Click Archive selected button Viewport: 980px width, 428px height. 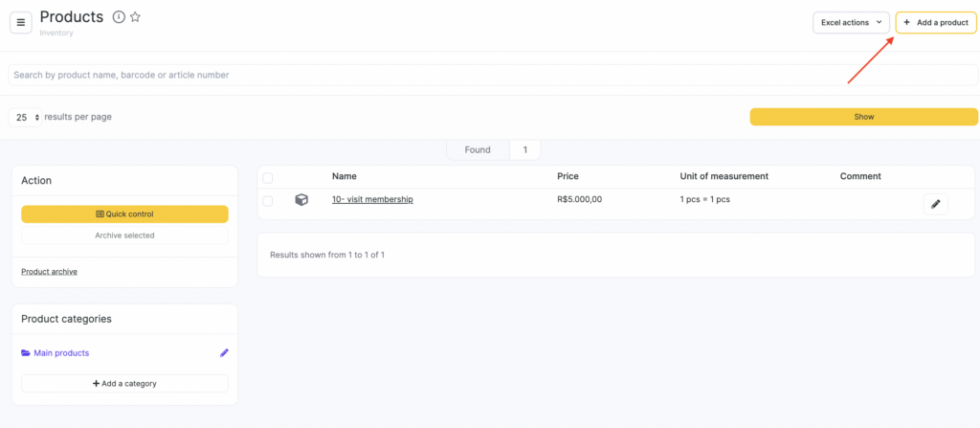124,235
